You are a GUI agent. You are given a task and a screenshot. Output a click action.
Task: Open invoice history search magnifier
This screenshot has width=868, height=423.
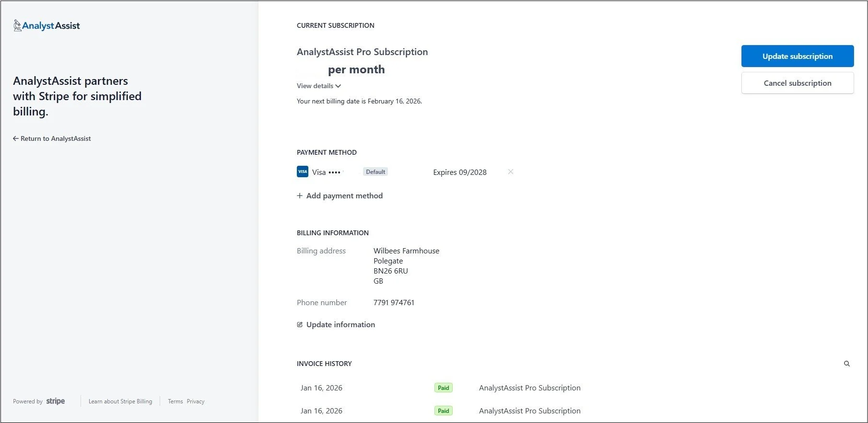tap(847, 364)
